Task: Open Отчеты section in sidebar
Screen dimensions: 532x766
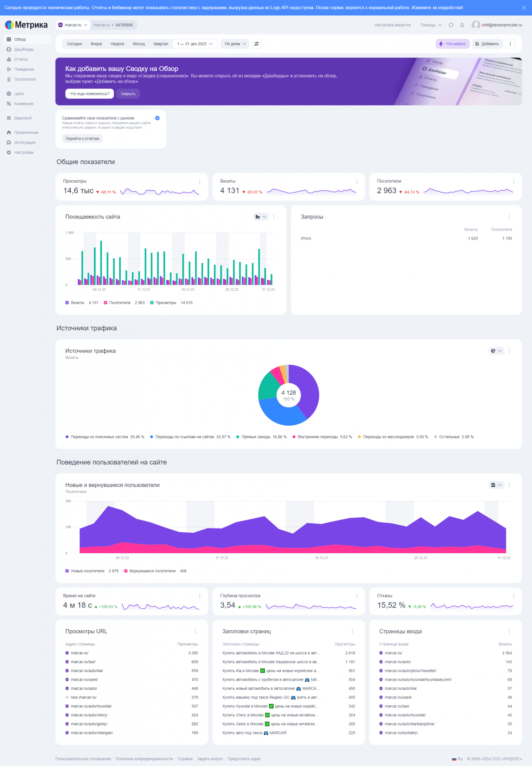Action: point(21,60)
